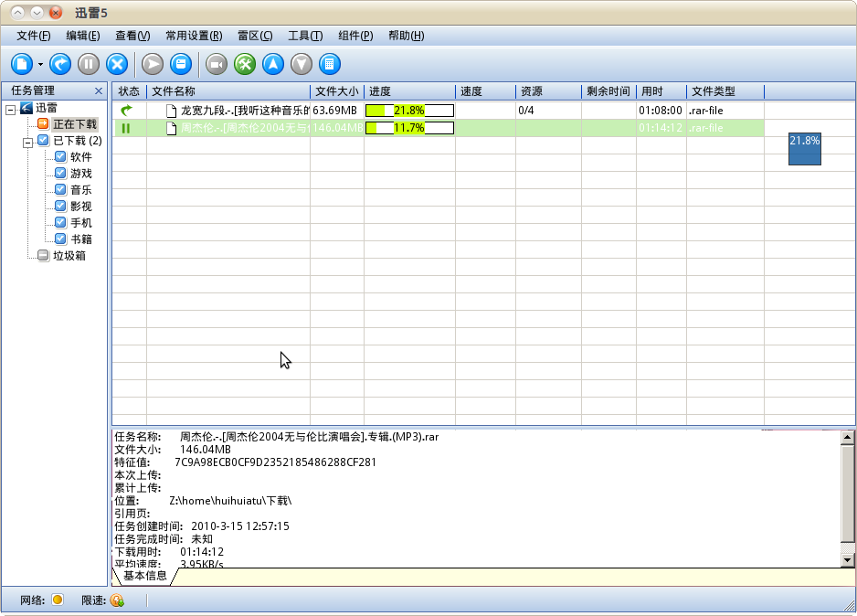
Task: Select the 软件 category
Action: [81, 157]
